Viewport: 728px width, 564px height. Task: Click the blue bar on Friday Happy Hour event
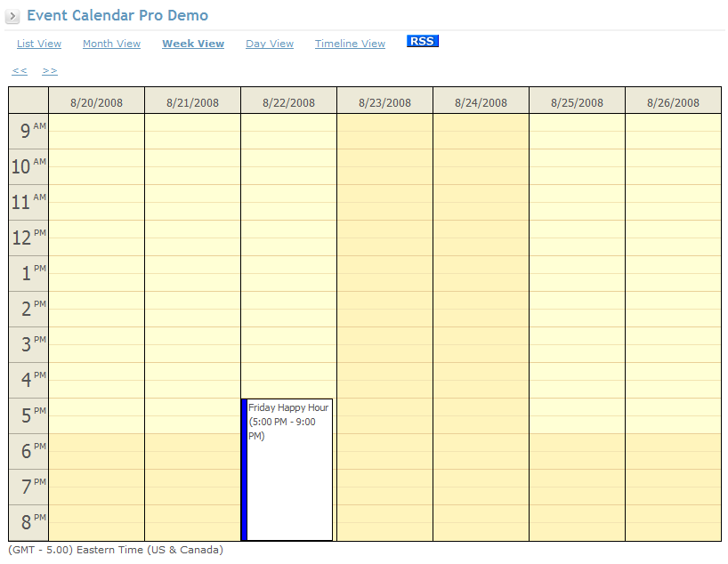[x=244, y=471]
